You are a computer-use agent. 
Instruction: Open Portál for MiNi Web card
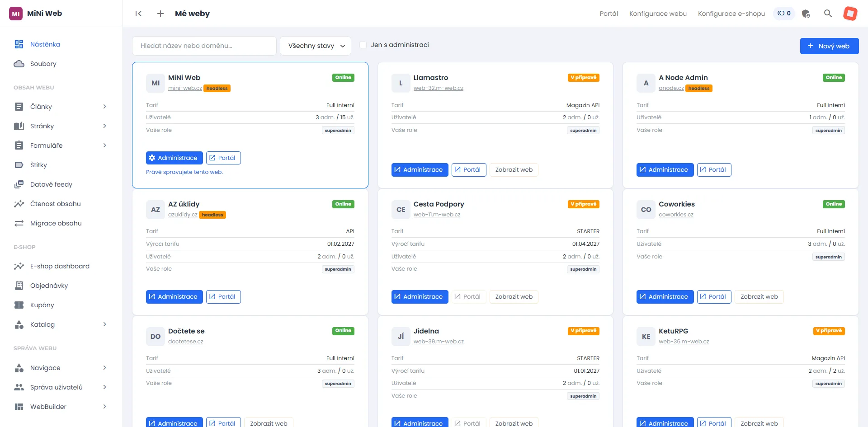pos(223,158)
